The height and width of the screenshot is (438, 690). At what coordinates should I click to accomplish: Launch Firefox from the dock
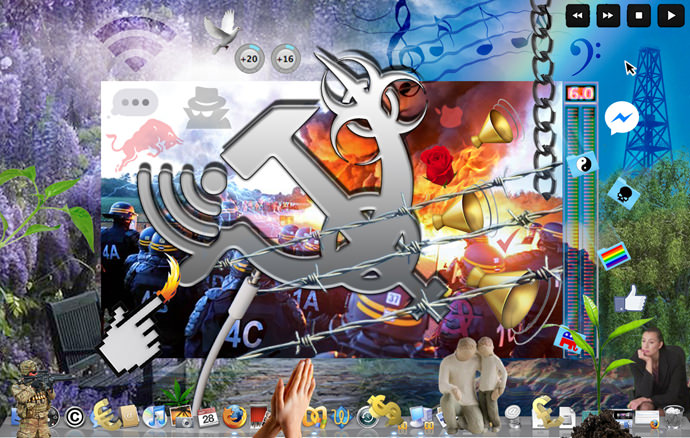click(x=235, y=417)
